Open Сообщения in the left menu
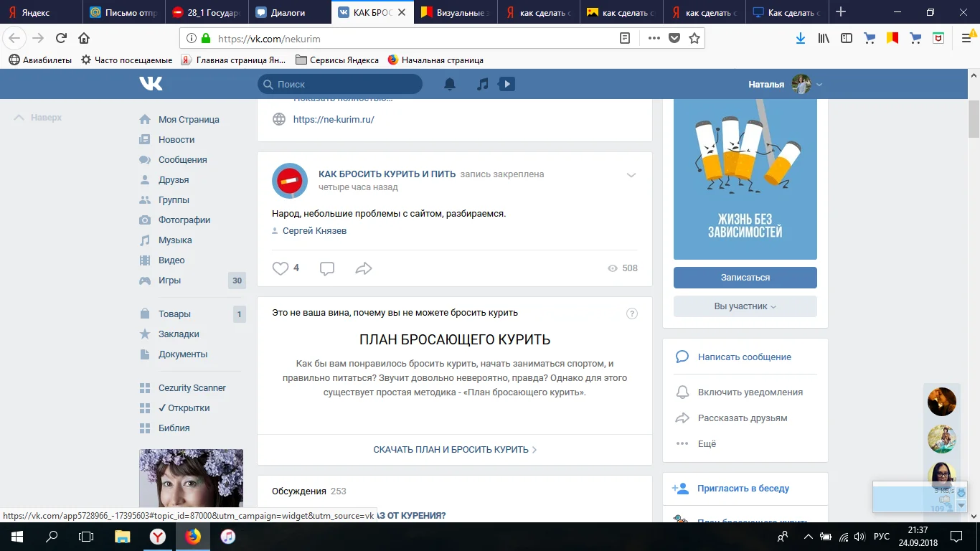This screenshot has width=980, height=551. point(182,160)
